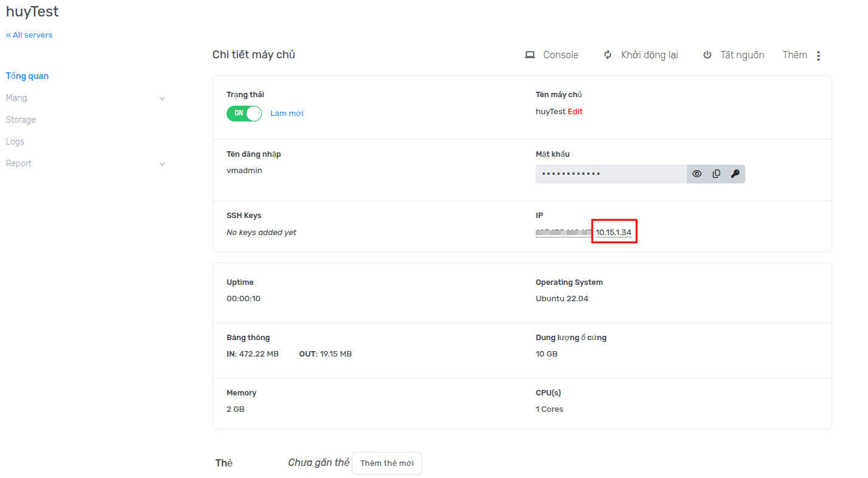Click the Thêm thẻ mới button
Image resolution: width=868 pixels, height=478 pixels.
click(x=386, y=463)
